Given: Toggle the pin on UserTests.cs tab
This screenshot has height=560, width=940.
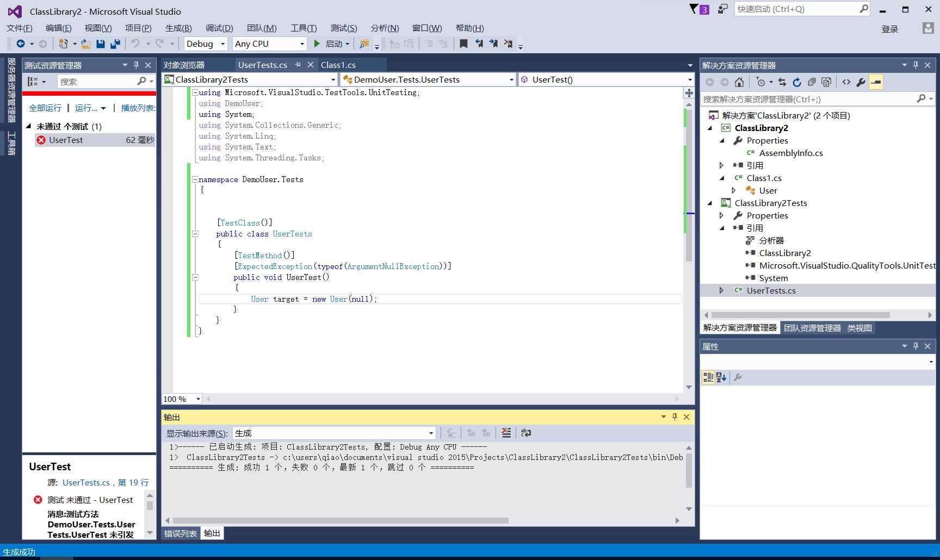Looking at the screenshot, I should click(298, 65).
